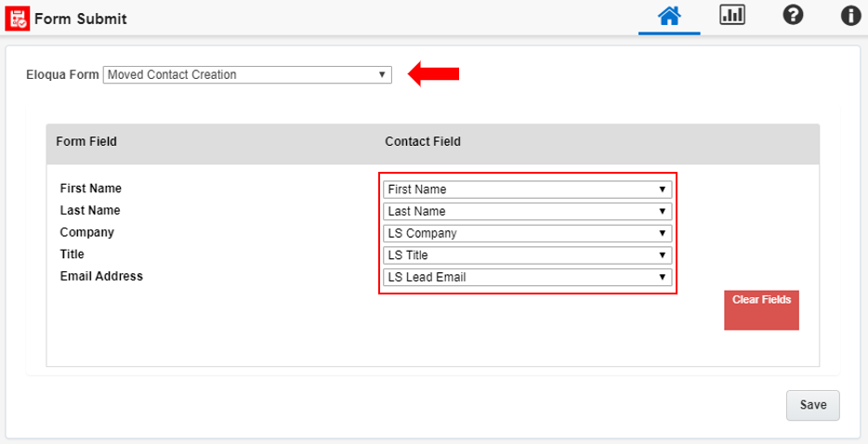Screen dimensions: 868x444
Task: Open the question mark help icon
Action: pyautogui.click(x=793, y=16)
